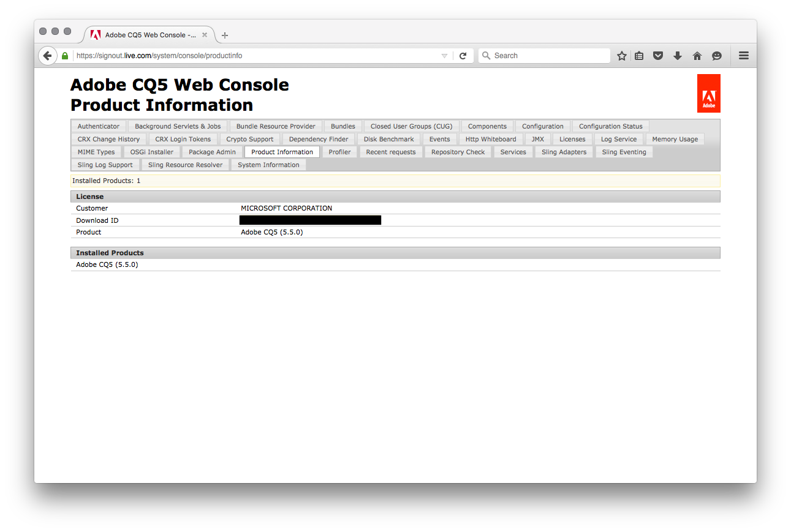This screenshot has height=532, width=791.
Task: Click the redacted Download ID value
Action: tap(311, 220)
